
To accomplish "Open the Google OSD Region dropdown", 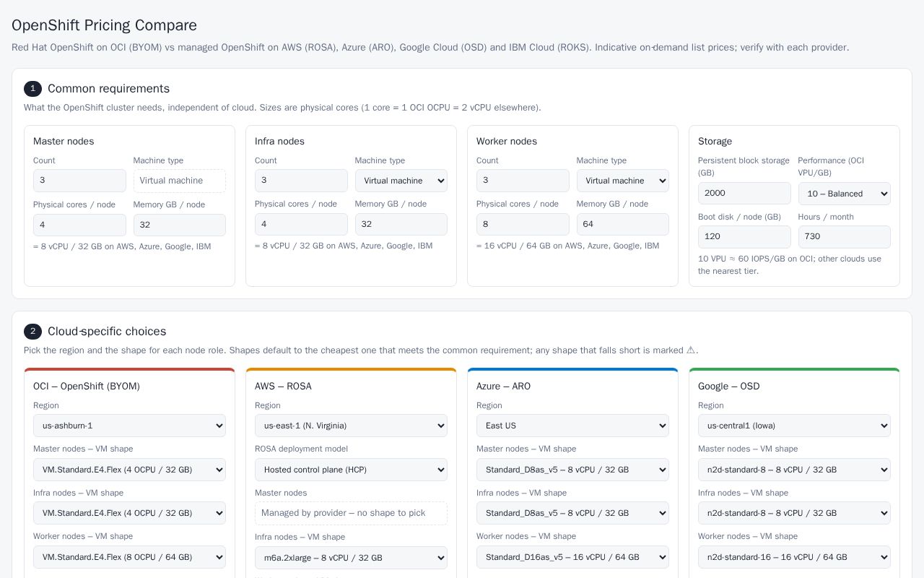I will point(795,426).
